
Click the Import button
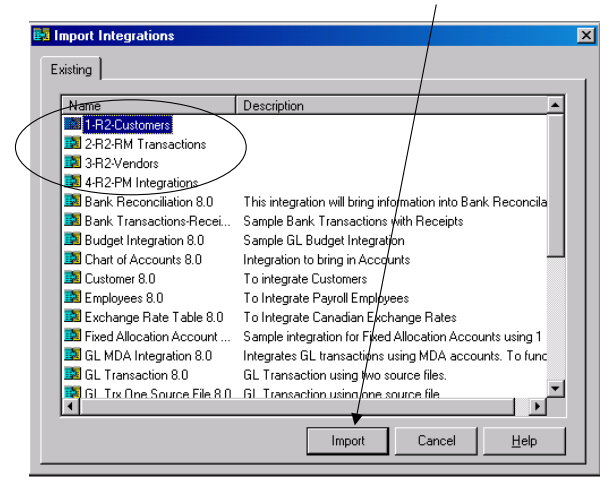pyautogui.click(x=348, y=441)
